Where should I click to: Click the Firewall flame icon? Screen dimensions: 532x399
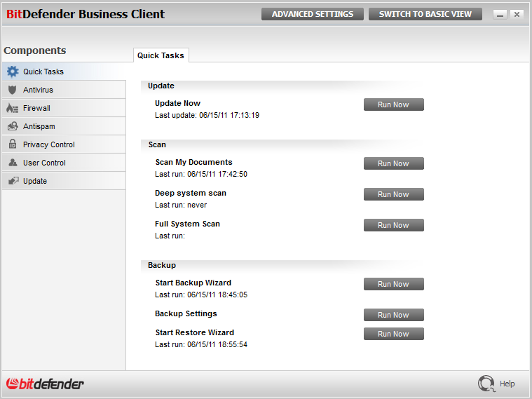(x=12, y=108)
